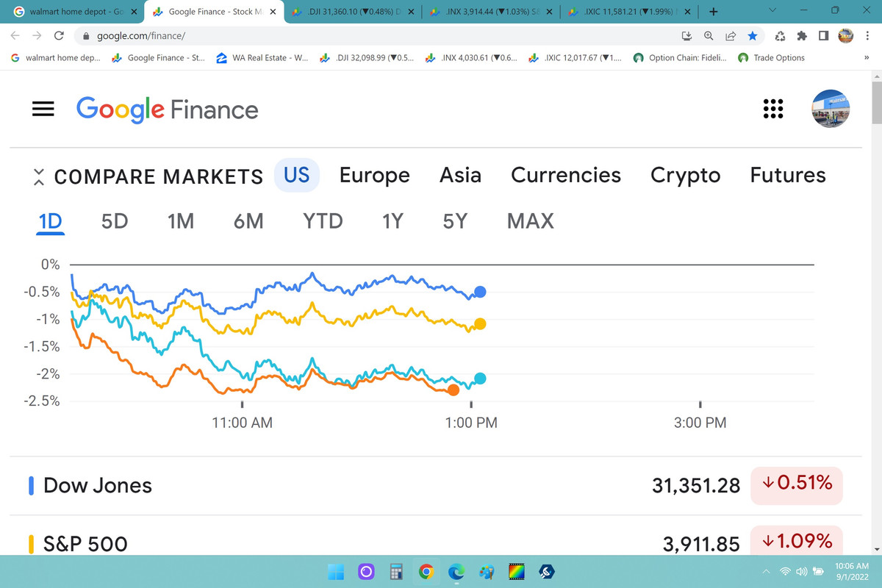Screen dimensions: 882x588
Task: Open Windows Start menu
Action: point(336,572)
